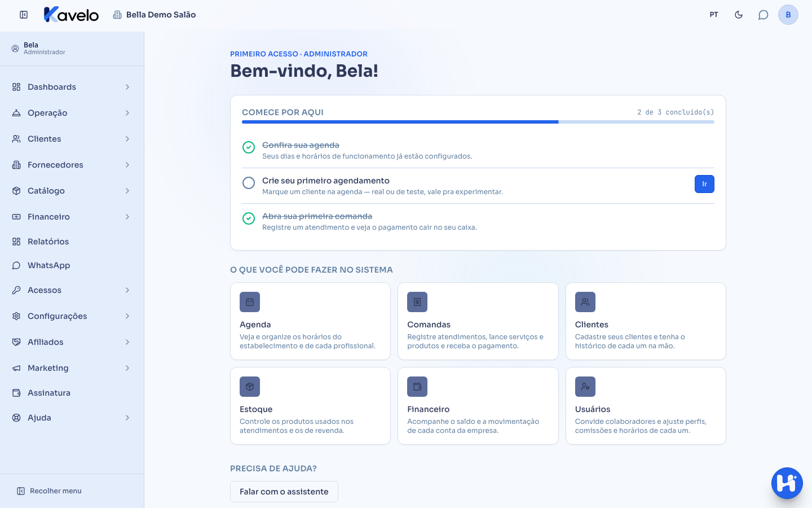Open the Kavelo logo home link
812x508 pixels.
[71, 15]
